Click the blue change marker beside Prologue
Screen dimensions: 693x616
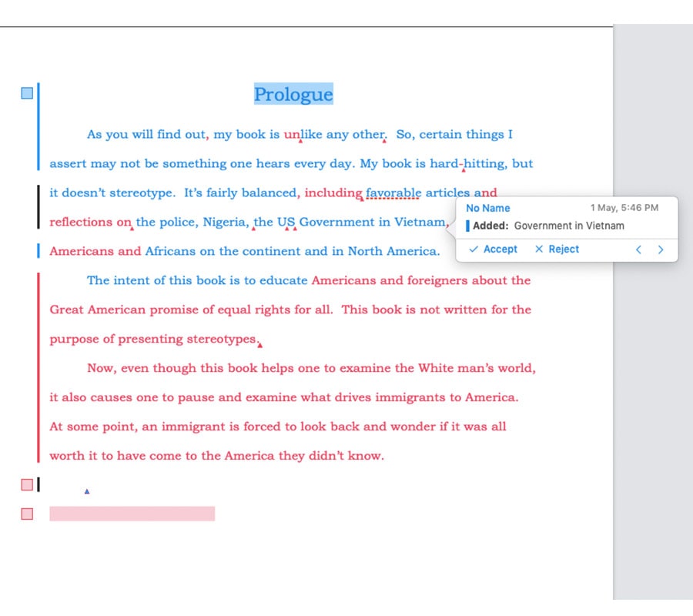coord(27,93)
